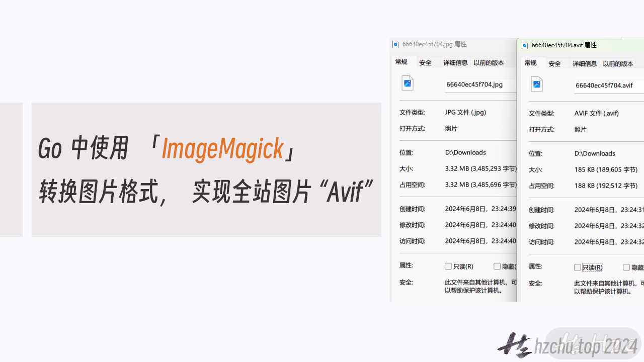The width and height of the screenshot is (644, 362).
Task: Select the 常规 tab in the JPG properties window
Action: click(x=401, y=62)
